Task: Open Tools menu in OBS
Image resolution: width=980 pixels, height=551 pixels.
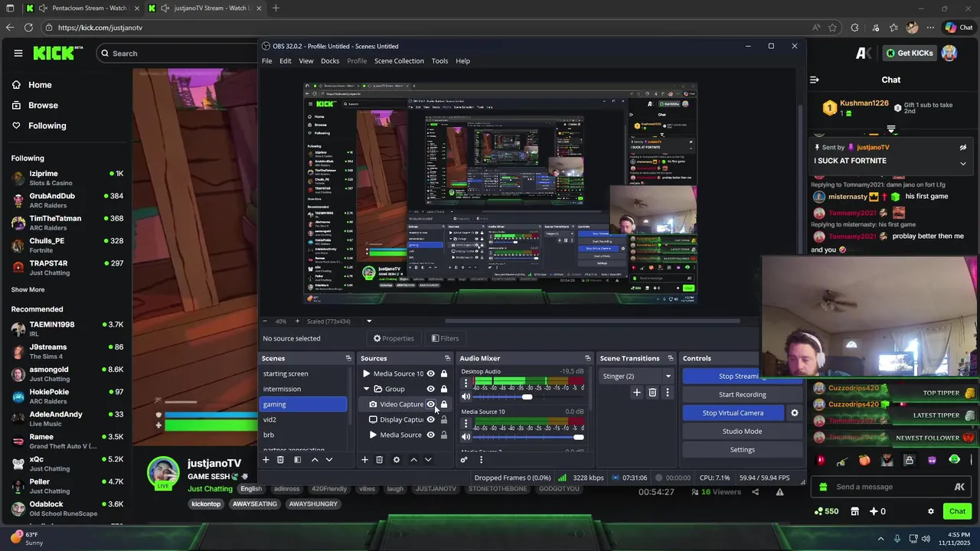Action: [x=439, y=60]
